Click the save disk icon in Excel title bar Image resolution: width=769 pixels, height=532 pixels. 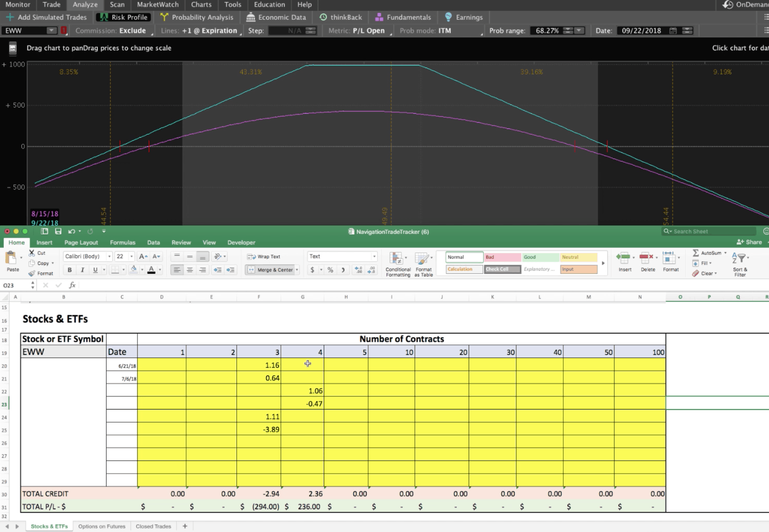click(58, 231)
